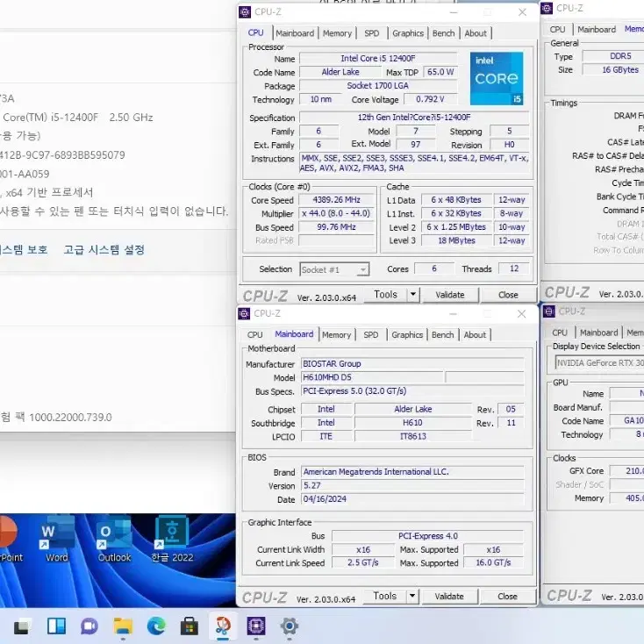
Task: Open Graphics tab in the CPU window
Action: 408,33
